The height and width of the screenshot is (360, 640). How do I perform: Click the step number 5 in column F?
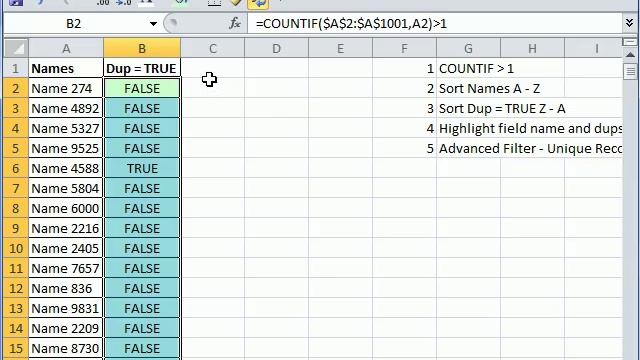[404, 148]
